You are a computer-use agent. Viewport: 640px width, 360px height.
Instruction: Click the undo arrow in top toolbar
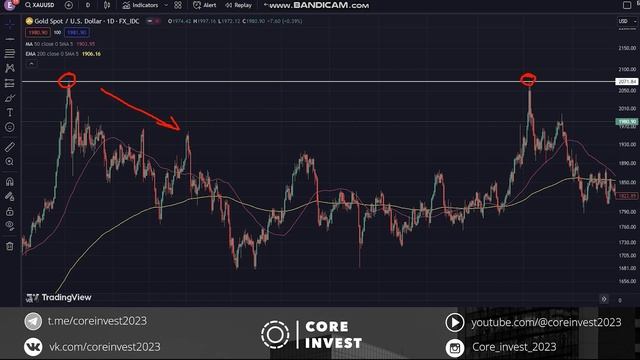pyautogui.click(x=266, y=5)
